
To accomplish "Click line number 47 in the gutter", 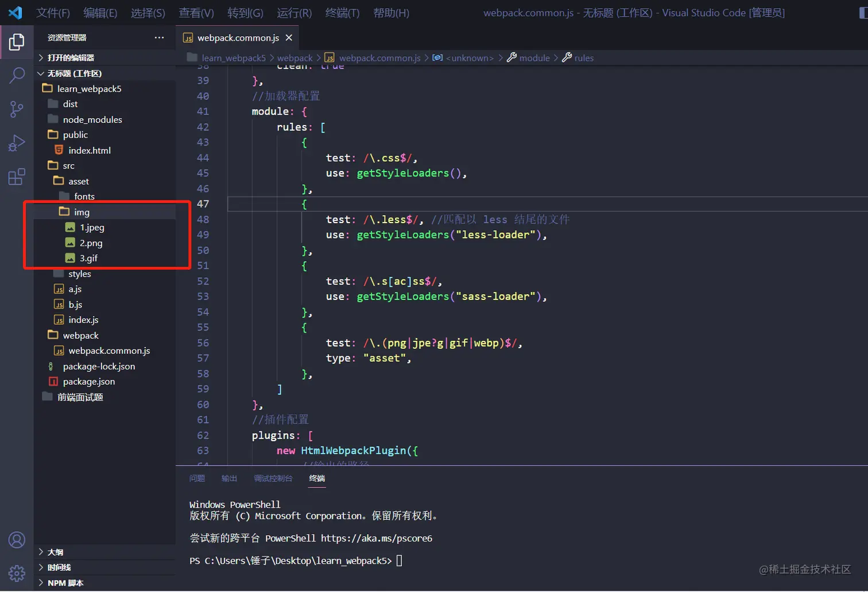I will (203, 204).
